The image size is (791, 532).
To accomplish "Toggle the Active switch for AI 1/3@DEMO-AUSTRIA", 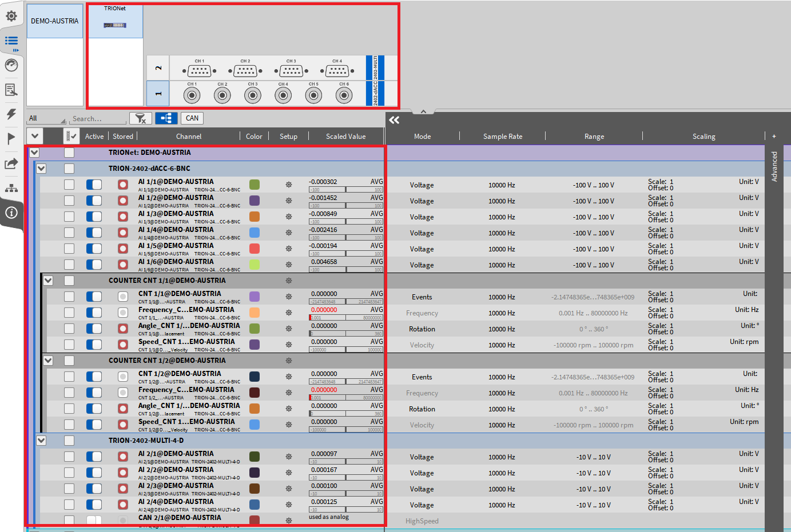I will click(x=94, y=217).
